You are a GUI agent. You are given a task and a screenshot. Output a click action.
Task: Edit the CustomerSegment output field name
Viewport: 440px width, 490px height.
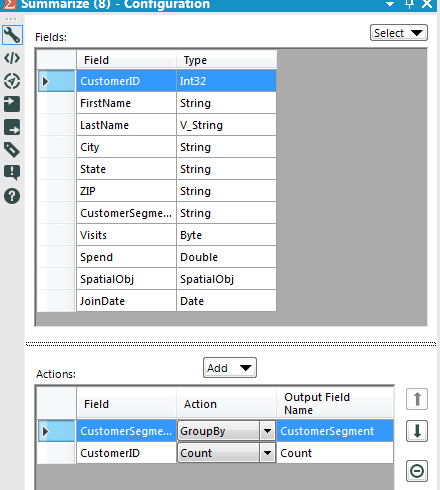(335, 431)
